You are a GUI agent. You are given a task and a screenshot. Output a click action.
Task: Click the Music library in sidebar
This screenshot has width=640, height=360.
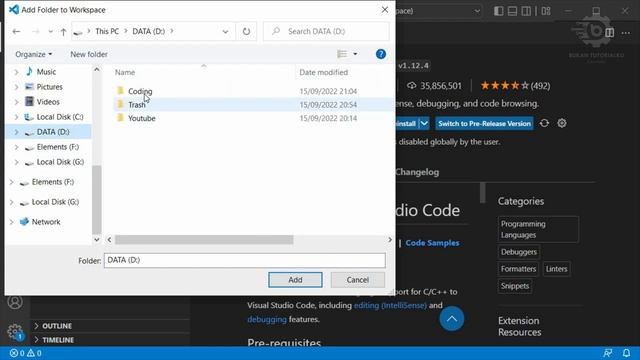(x=46, y=71)
